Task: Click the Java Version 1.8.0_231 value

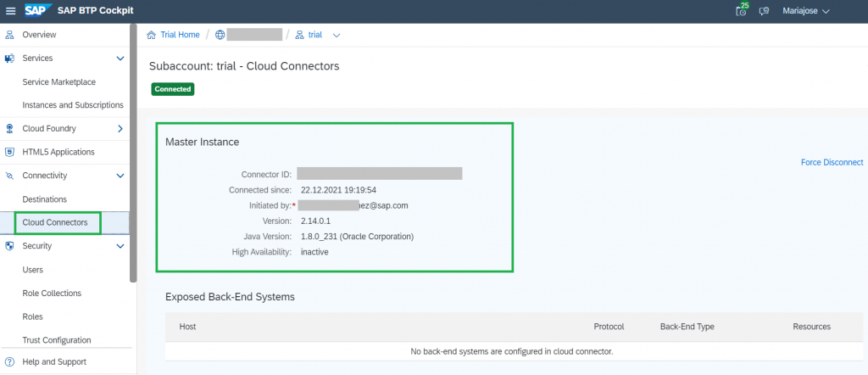Action: 357,237
